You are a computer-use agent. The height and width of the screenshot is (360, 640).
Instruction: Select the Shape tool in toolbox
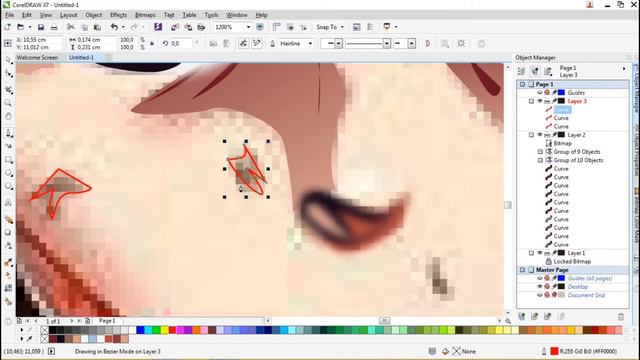(x=8, y=74)
